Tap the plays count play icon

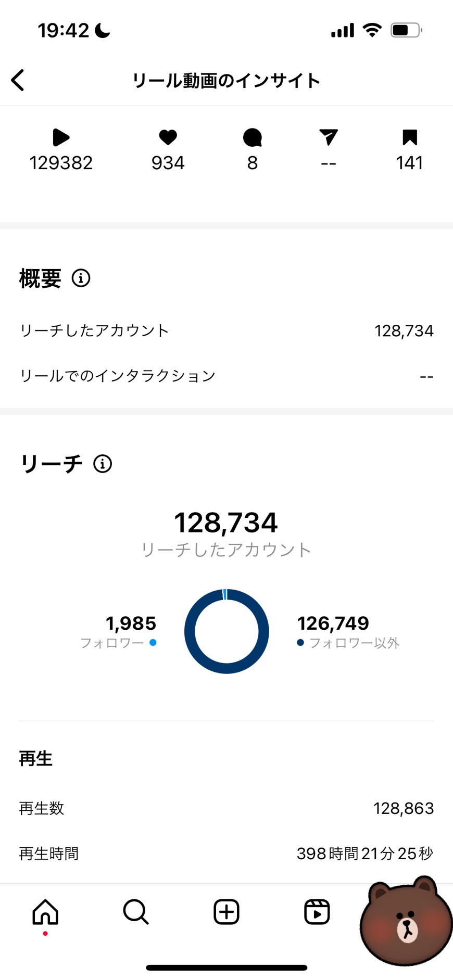tap(61, 137)
